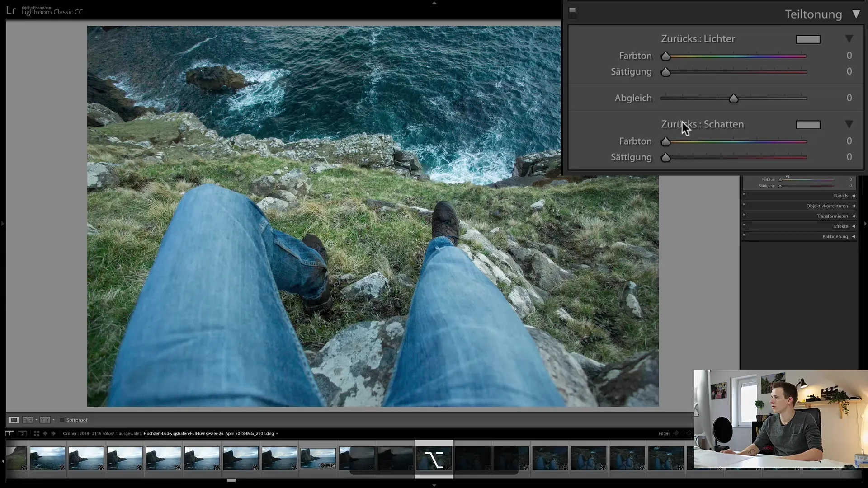Click the 'Ordner : 2018' source text
The width and height of the screenshot is (868, 488).
76,433
